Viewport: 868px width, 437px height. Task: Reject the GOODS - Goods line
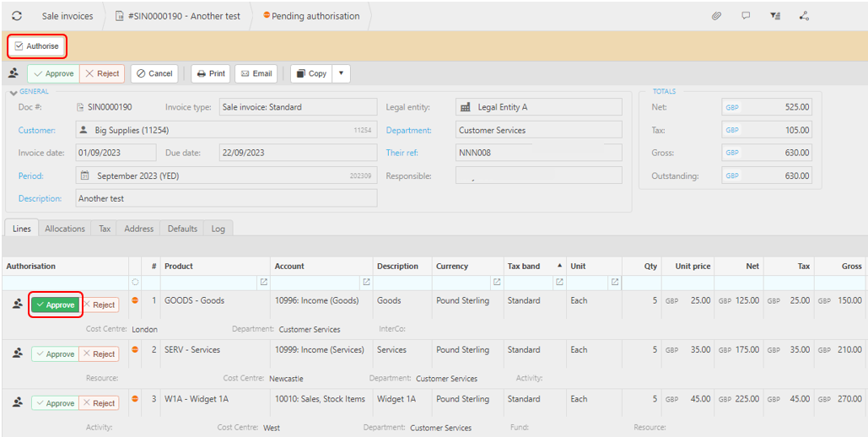(99, 305)
